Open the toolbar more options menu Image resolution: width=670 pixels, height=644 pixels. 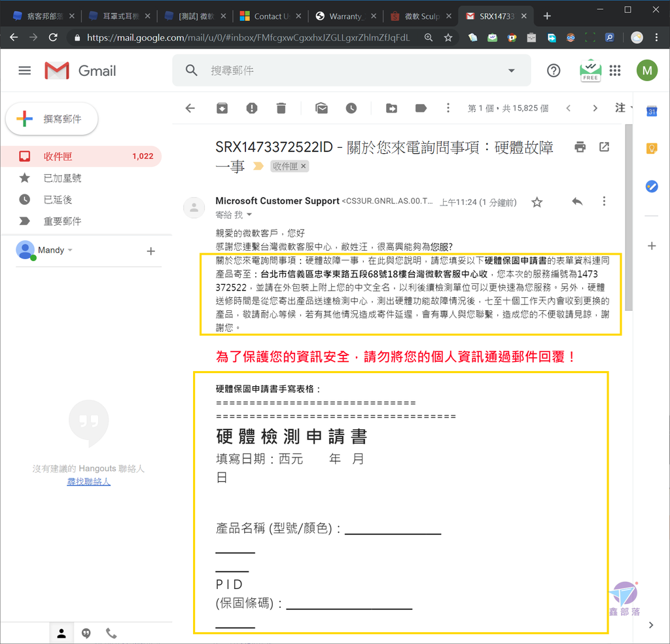tap(448, 108)
